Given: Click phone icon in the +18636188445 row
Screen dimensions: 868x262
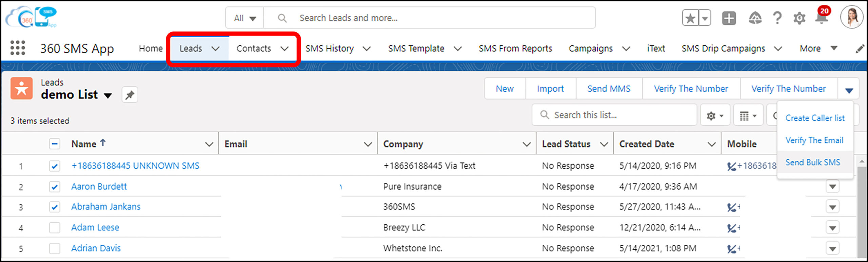Looking at the screenshot, I should point(731,166).
